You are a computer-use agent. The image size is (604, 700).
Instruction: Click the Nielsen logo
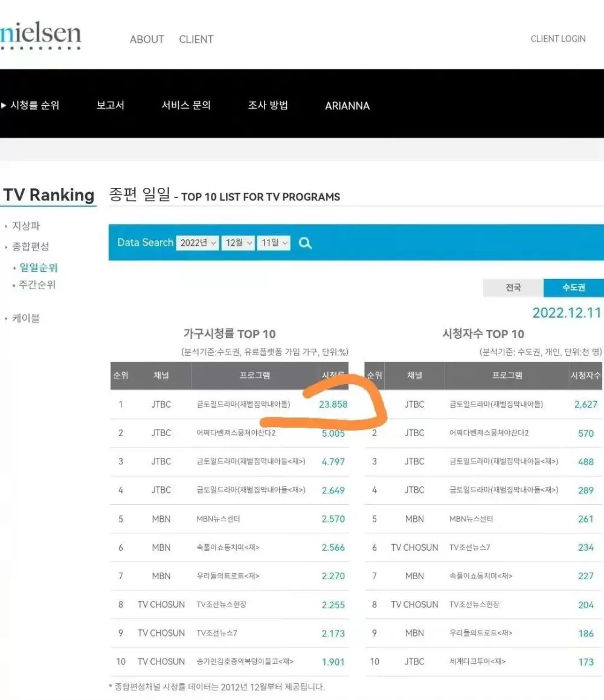pyautogui.click(x=40, y=35)
